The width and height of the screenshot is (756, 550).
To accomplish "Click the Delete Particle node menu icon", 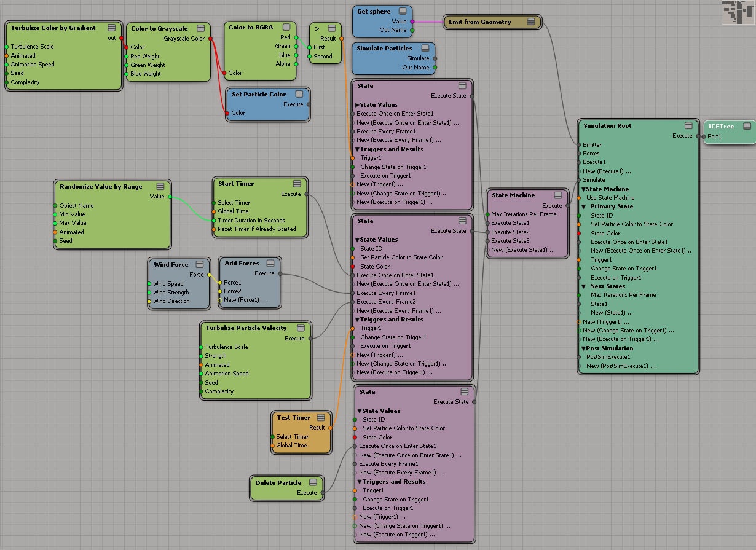I will click(x=313, y=482).
